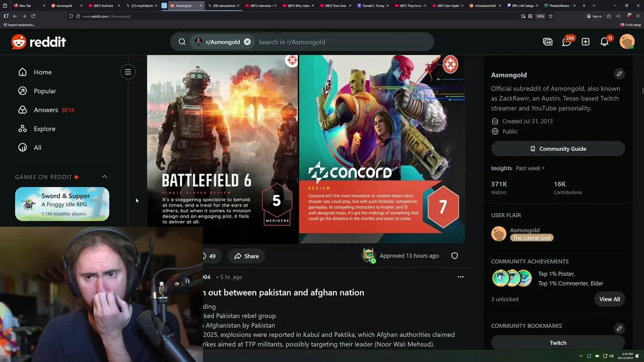Click the Approved 13 hours ago label

(x=409, y=256)
